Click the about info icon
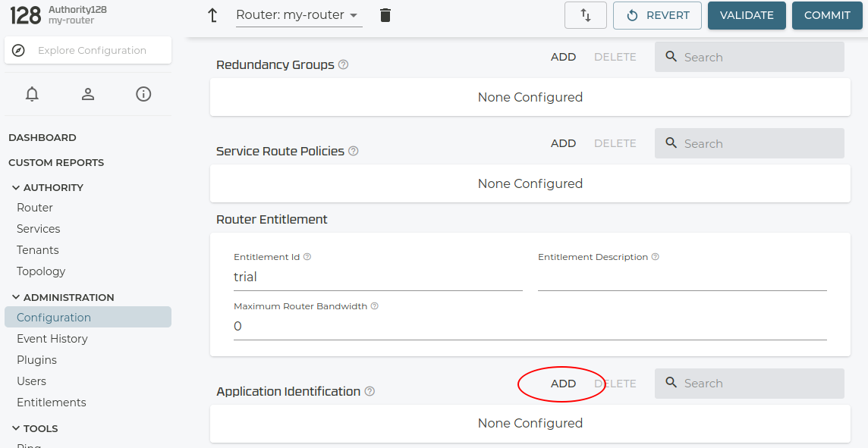The image size is (868, 448). (x=143, y=94)
